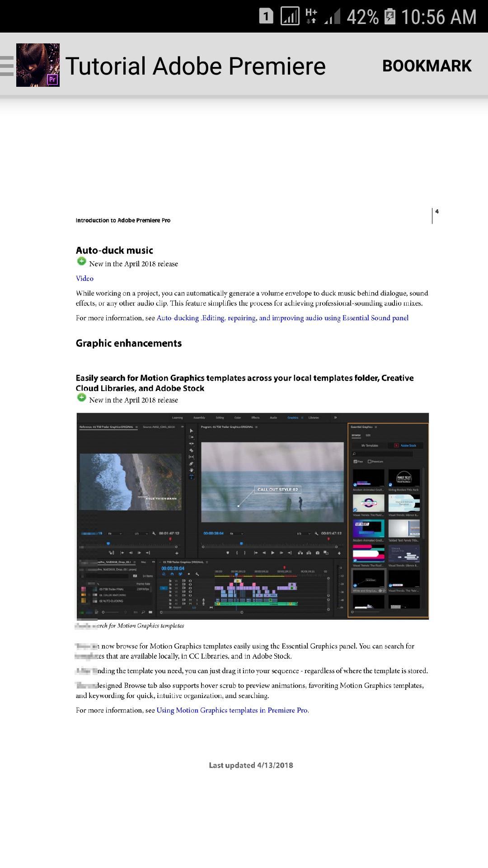This screenshot has height=868, width=488.
Task: Tap the 42% battery percentage text
Action: pyautogui.click(x=363, y=17)
